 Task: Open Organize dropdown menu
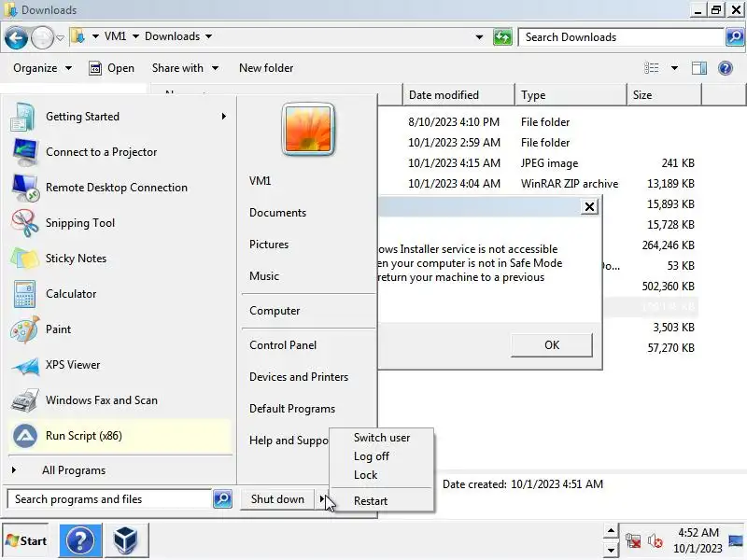42,68
